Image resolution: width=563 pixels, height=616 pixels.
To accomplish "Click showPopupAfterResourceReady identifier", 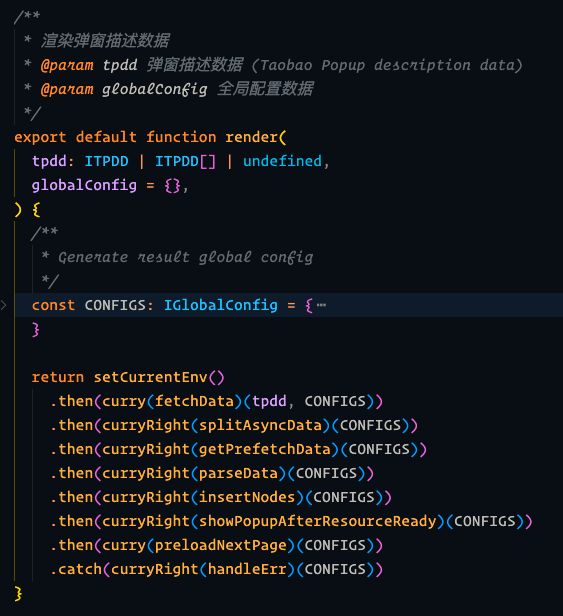I will (x=317, y=521).
